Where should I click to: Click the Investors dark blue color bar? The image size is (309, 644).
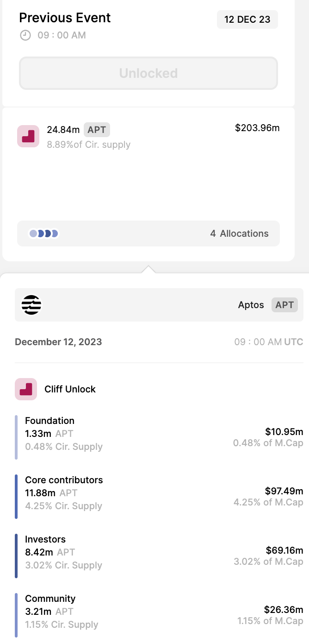point(16,556)
